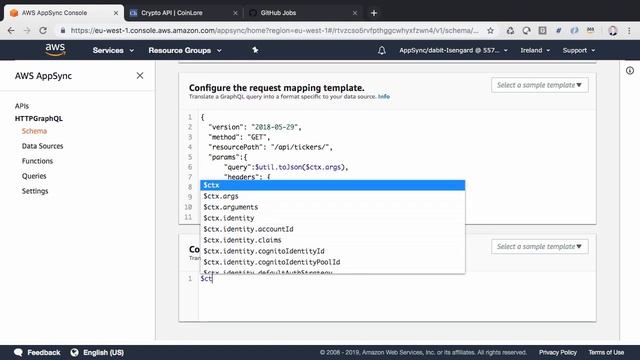Click the "version" line in request editor
Screen dimensions: 640x360
tap(255, 127)
